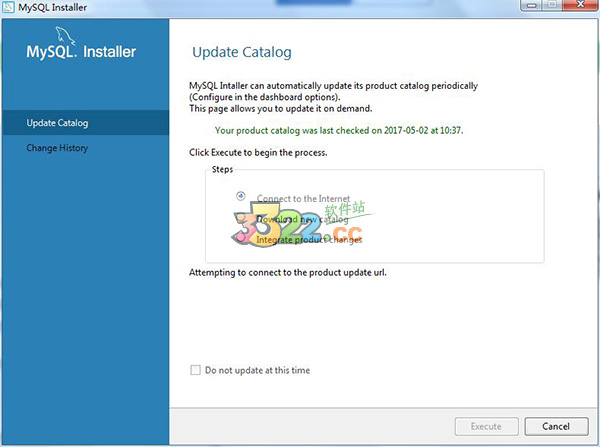
Task: Click the Execute button
Action: click(x=486, y=426)
